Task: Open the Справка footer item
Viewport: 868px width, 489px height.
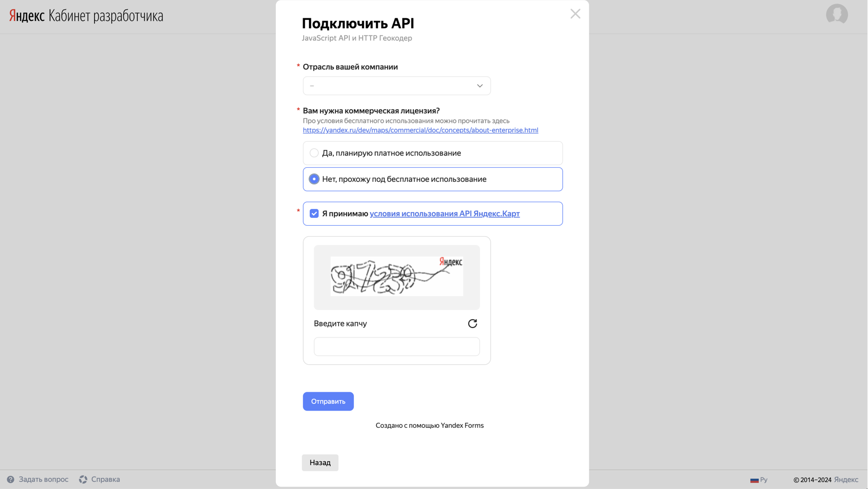Action: (x=106, y=479)
